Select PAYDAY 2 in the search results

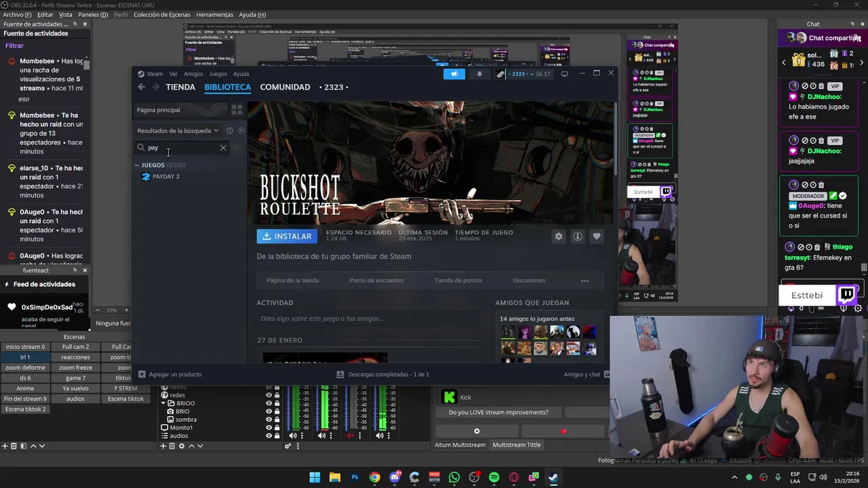point(165,177)
